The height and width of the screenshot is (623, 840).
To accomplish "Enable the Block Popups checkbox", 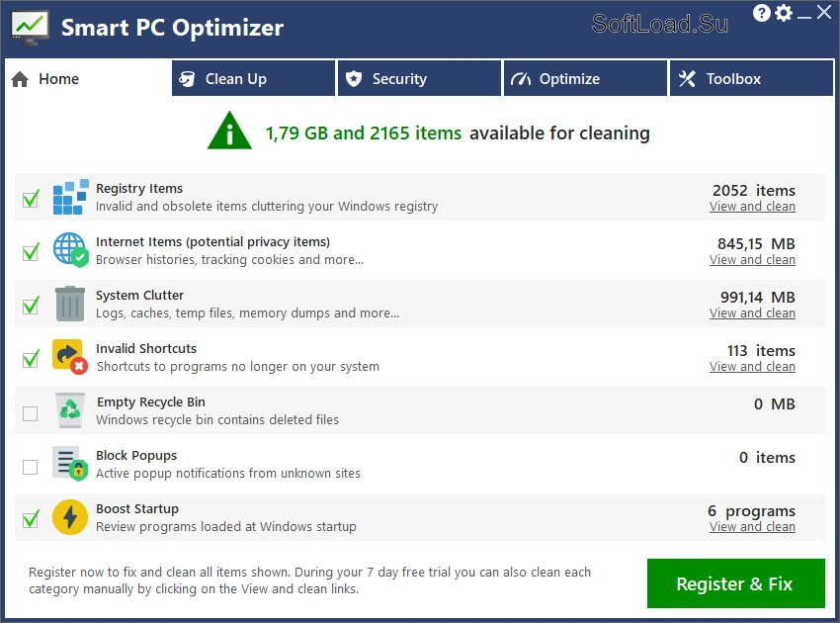I will (x=30, y=467).
